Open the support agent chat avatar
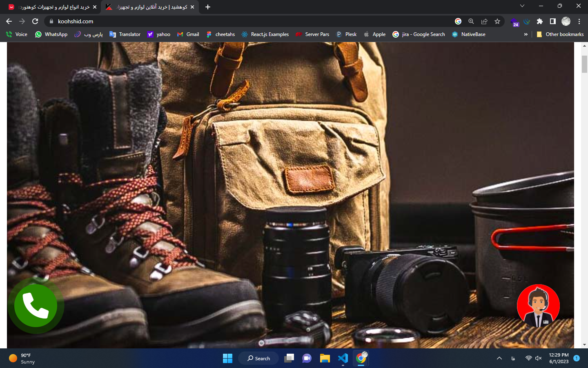588x368 pixels. 538,305
